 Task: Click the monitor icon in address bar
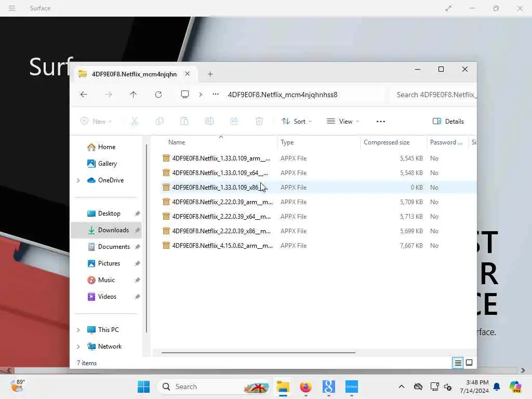(x=184, y=95)
